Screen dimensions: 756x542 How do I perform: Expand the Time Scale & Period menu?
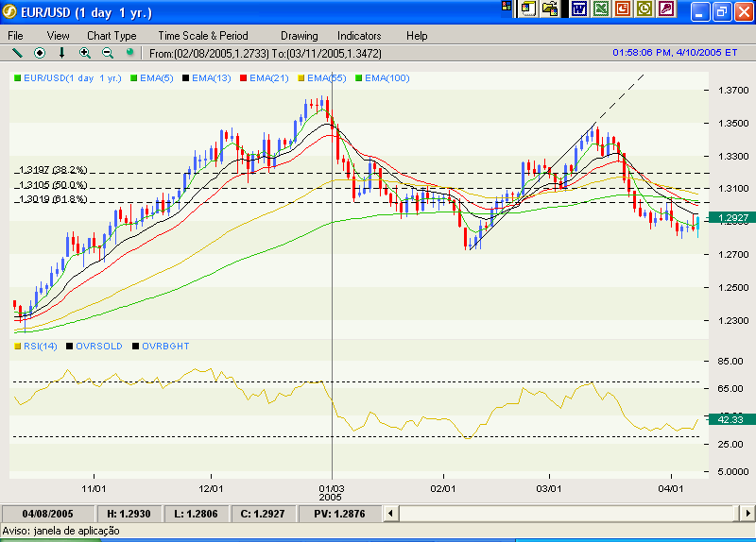click(203, 35)
